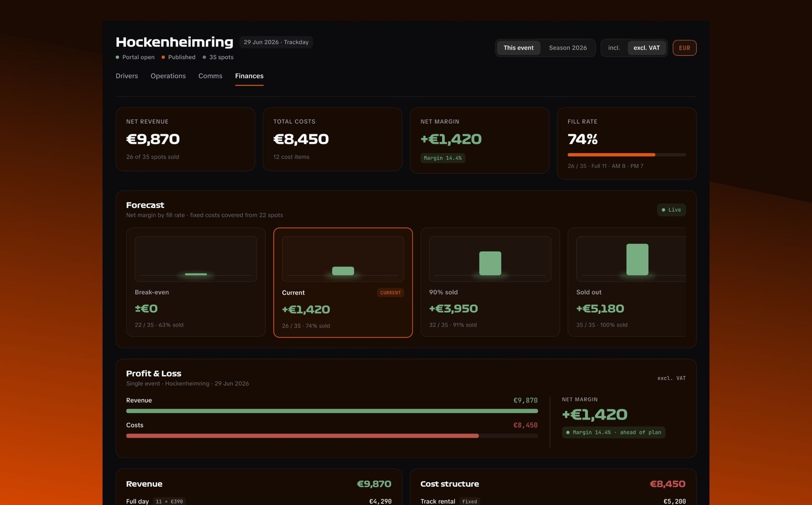Select the Break-even forecast card
Viewport: 812px width, 505px height.
coord(196,282)
